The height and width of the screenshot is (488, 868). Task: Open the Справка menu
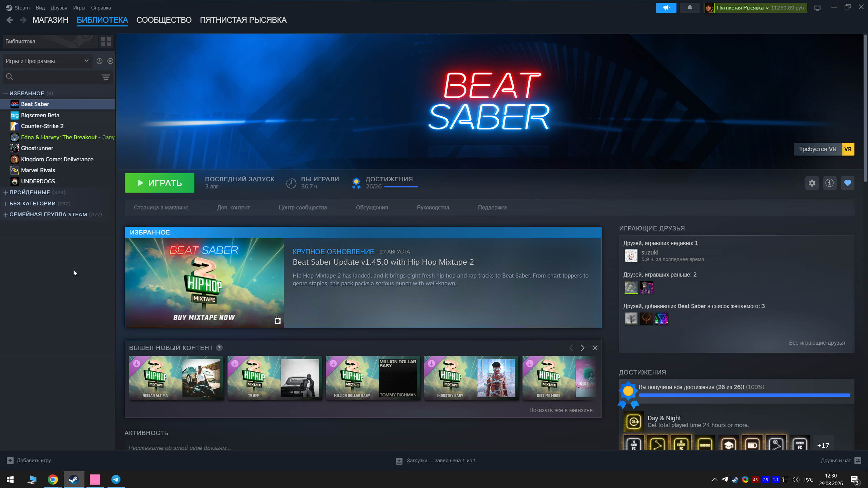(101, 8)
